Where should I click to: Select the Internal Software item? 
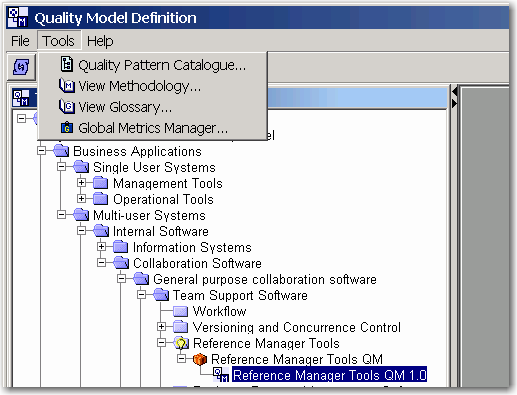pyautogui.click(x=161, y=231)
